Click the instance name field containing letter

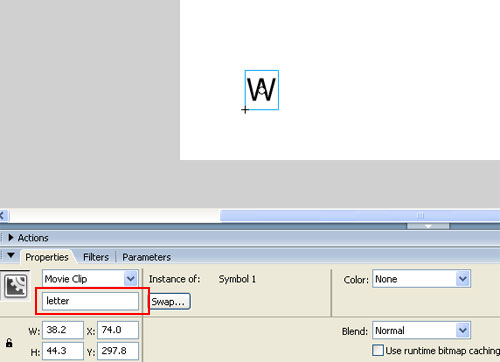coord(90,301)
